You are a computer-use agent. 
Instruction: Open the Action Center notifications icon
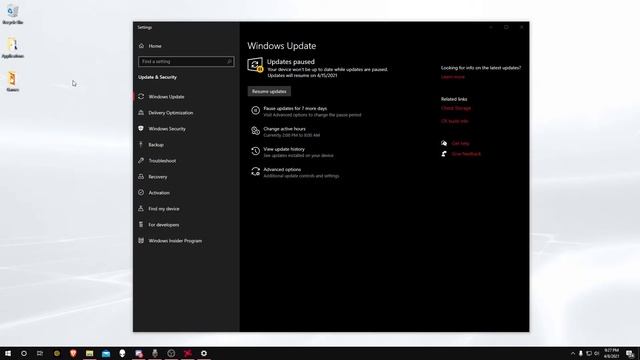click(630, 353)
